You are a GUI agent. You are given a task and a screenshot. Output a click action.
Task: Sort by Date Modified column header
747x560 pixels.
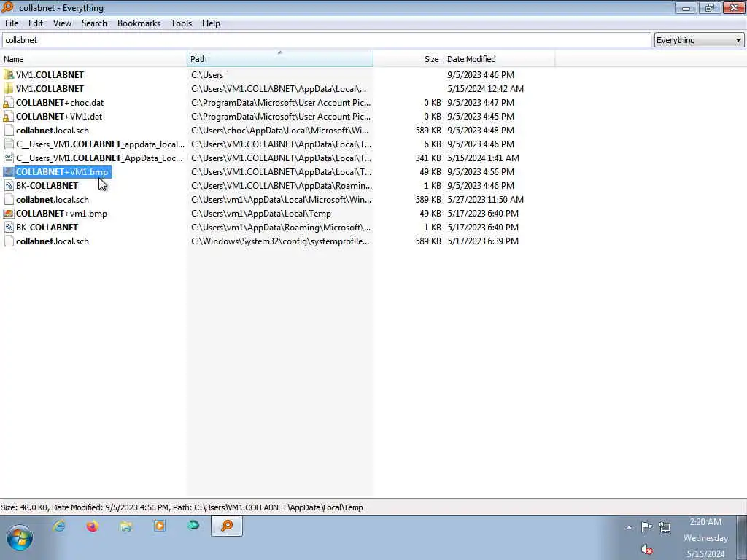point(499,59)
